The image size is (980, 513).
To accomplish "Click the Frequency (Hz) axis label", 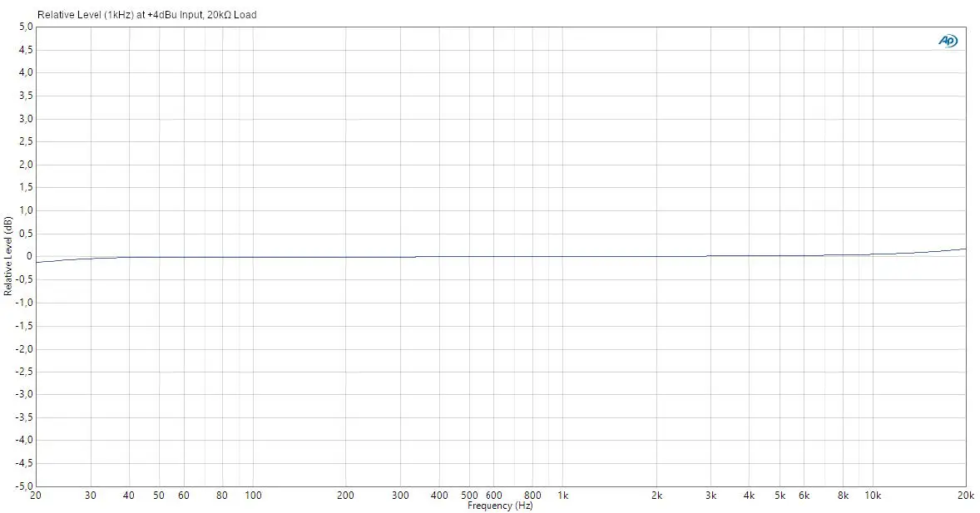I will 500,506.
